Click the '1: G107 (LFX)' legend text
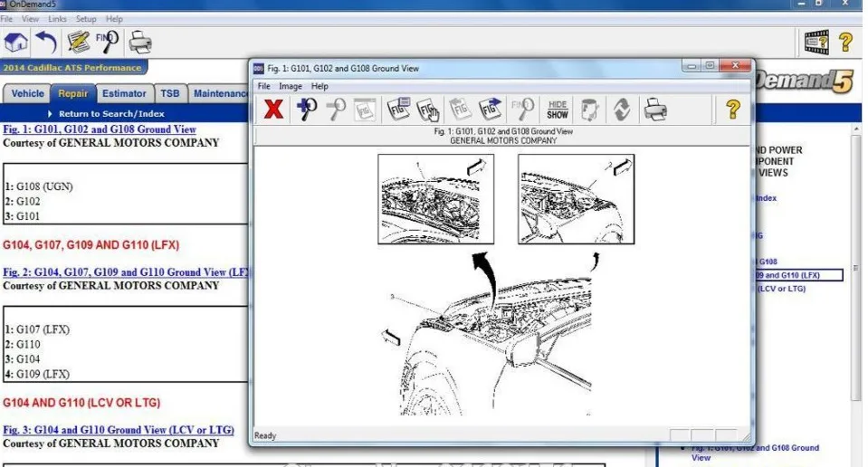 pyautogui.click(x=37, y=329)
